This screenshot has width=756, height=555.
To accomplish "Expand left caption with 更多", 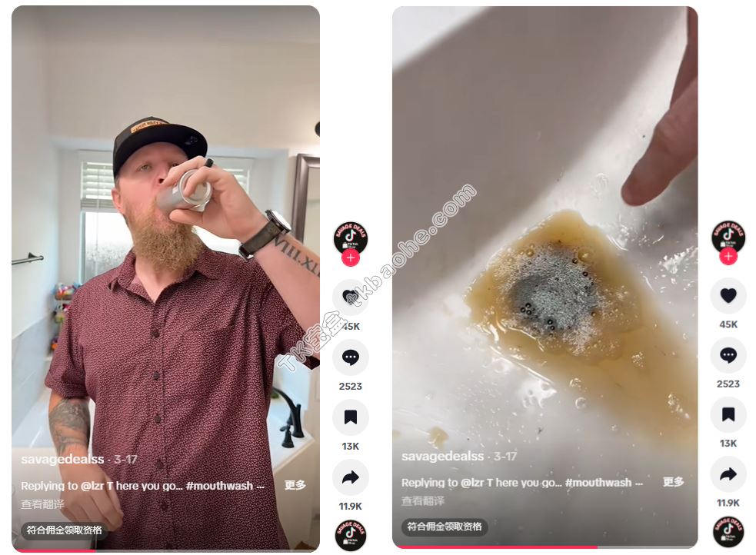I will (x=295, y=485).
